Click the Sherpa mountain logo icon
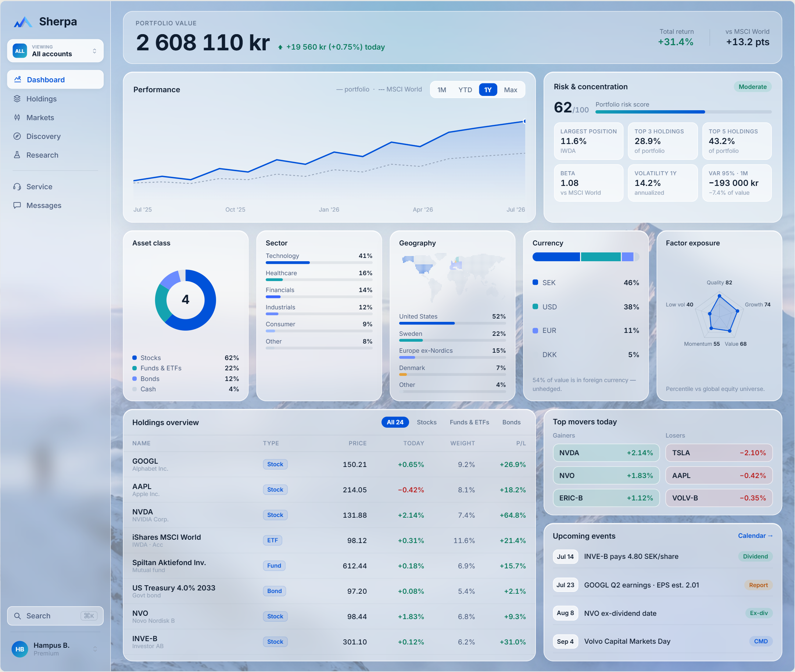Screen dimensions: 795x672 click(23, 22)
